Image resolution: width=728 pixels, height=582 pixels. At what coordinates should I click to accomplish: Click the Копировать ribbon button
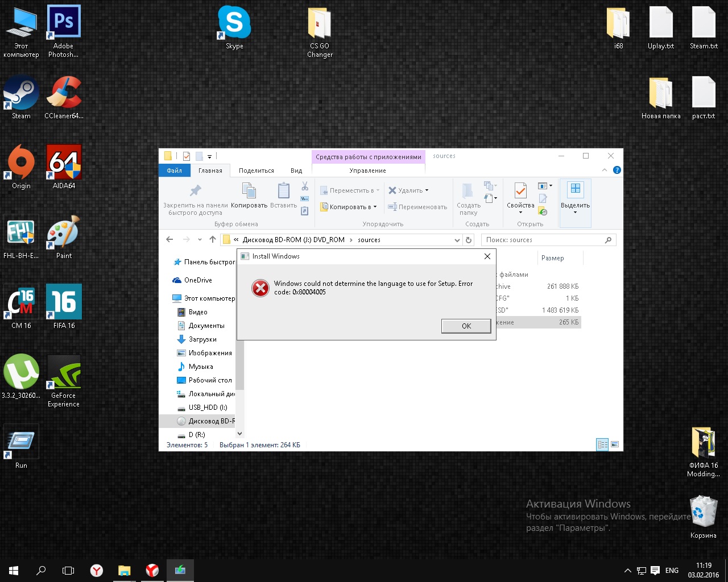[249, 196]
